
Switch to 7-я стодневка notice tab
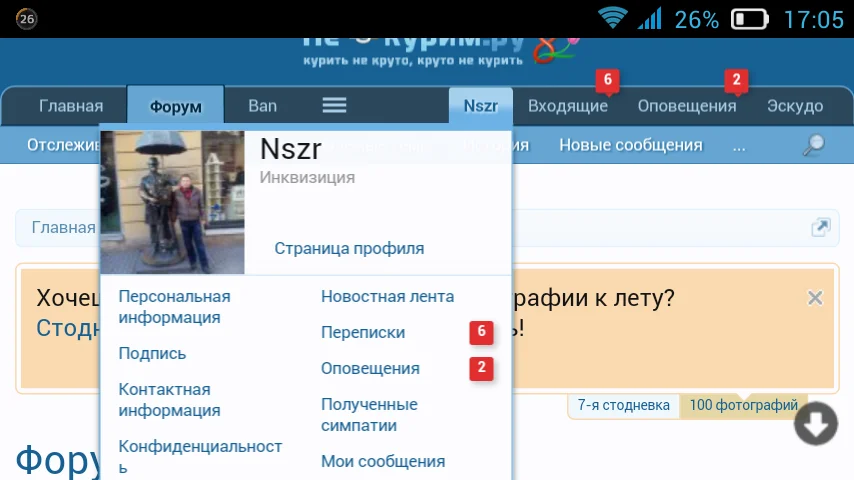[x=624, y=405]
